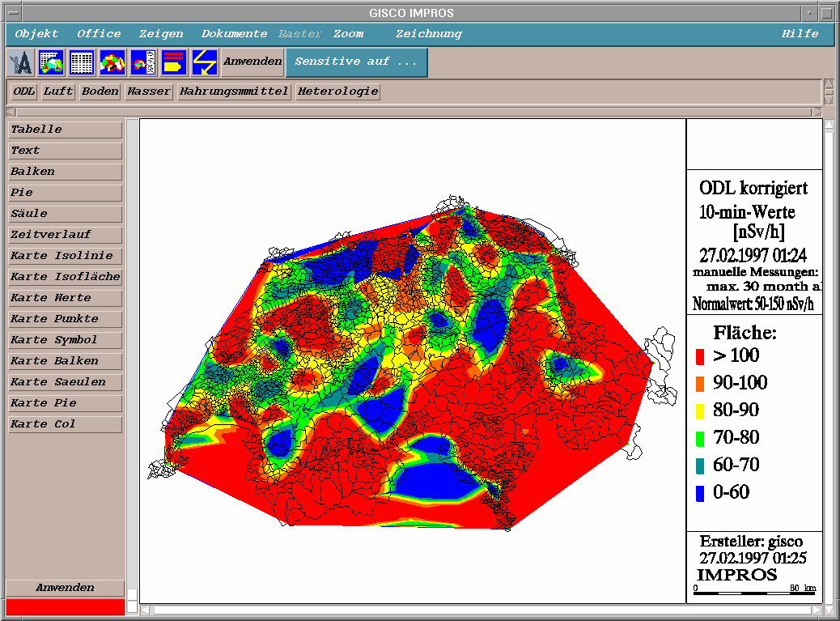
Task: Click the table grid toolbar icon
Action: tap(82, 62)
